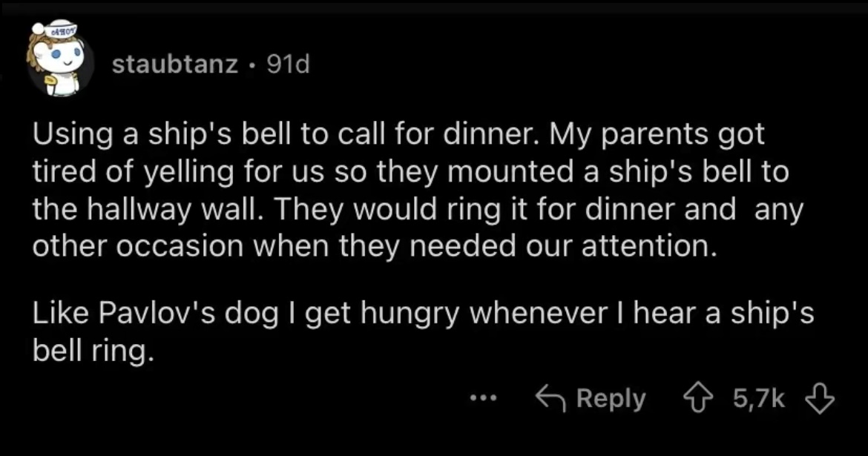Click the line starting "Like Pavlov's dog"
Screen dimensions: 868x456
pos(423,314)
